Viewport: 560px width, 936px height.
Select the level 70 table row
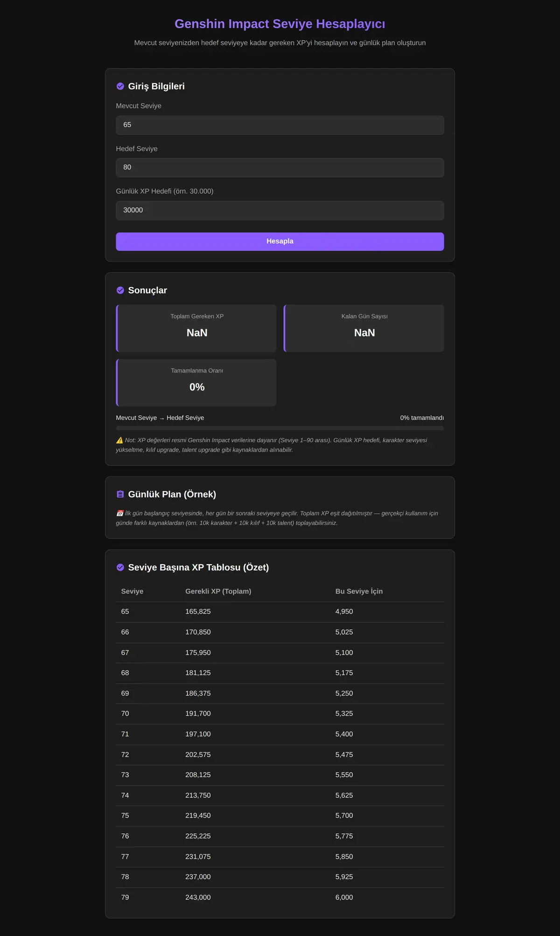coord(280,714)
